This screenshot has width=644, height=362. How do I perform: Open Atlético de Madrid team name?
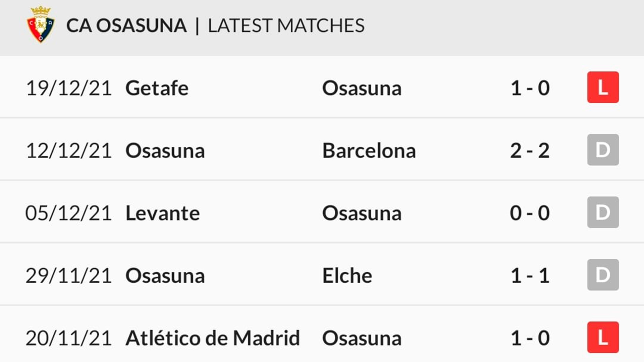[213, 338]
